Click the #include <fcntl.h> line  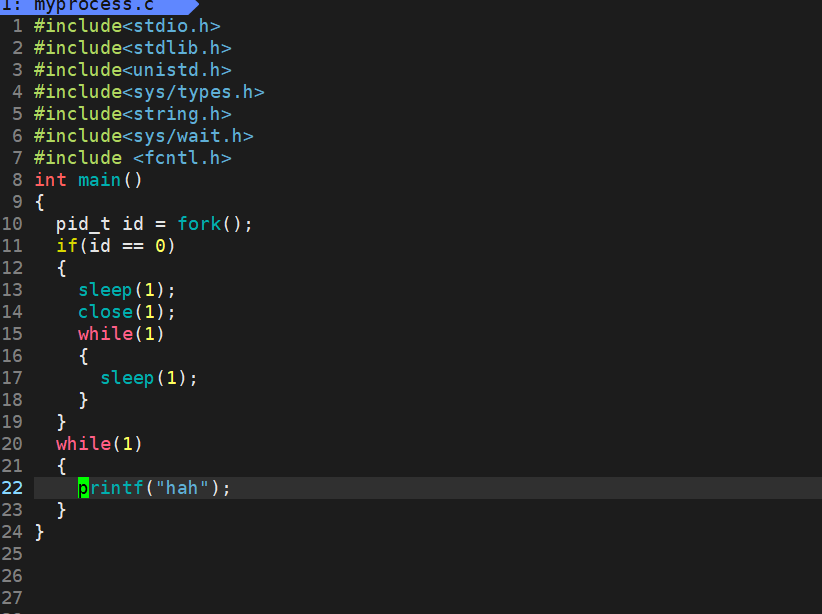point(133,158)
